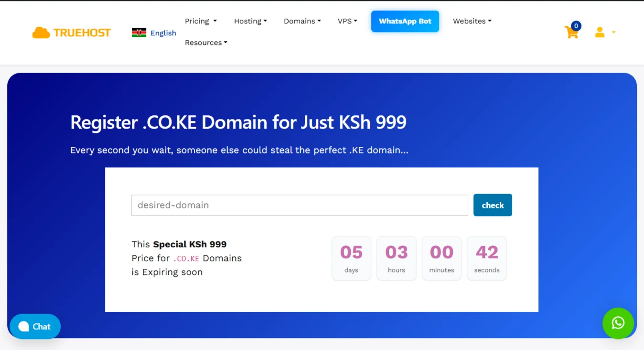Click the 'is Expiring soon' text
Viewport: 644px width, 350px height.
pyautogui.click(x=167, y=272)
